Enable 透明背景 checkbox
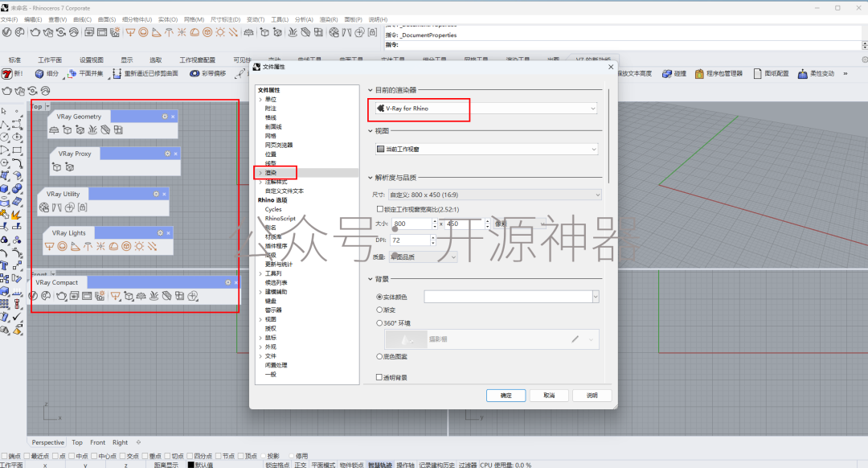Viewport: 868px width, 468px height. (379, 377)
